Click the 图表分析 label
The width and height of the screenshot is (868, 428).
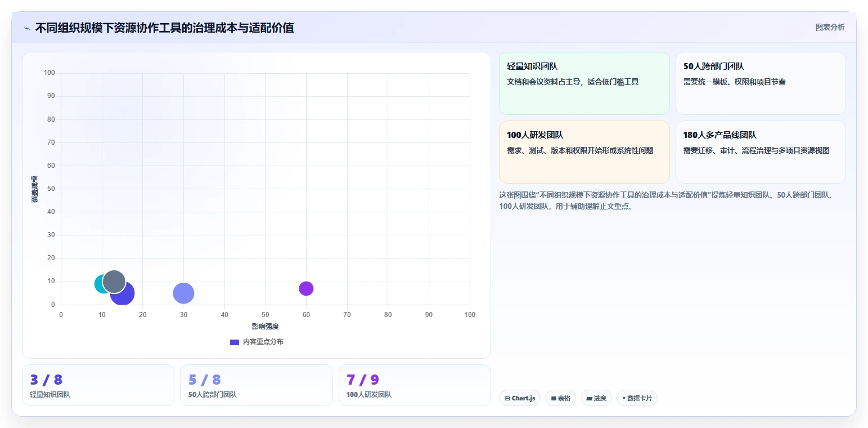coord(830,27)
